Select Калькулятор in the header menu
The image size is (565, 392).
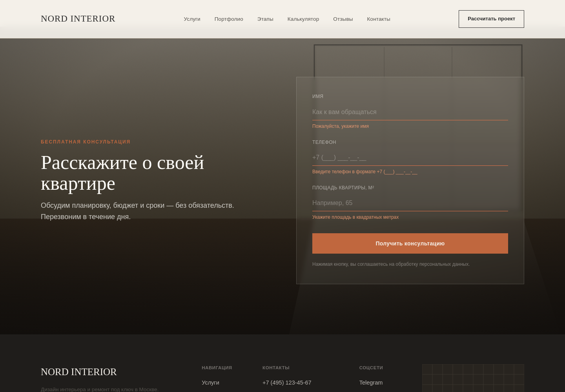[x=303, y=19]
